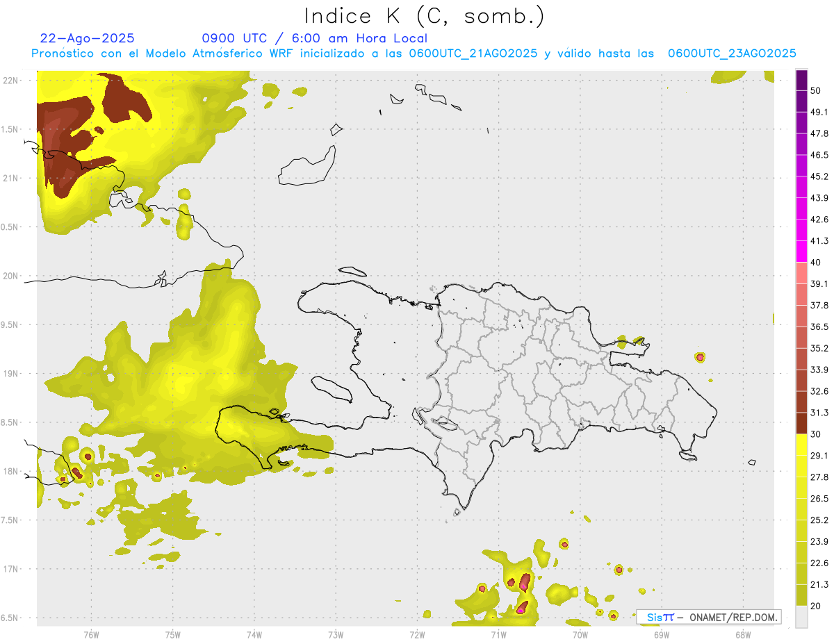
Task: Click the "20" color scale value
Action: [817, 606]
